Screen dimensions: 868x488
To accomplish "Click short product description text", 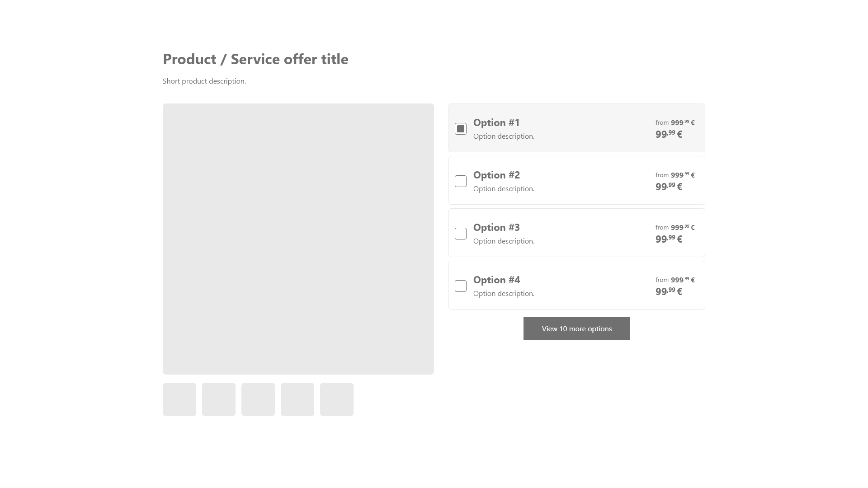I will (204, 81).
